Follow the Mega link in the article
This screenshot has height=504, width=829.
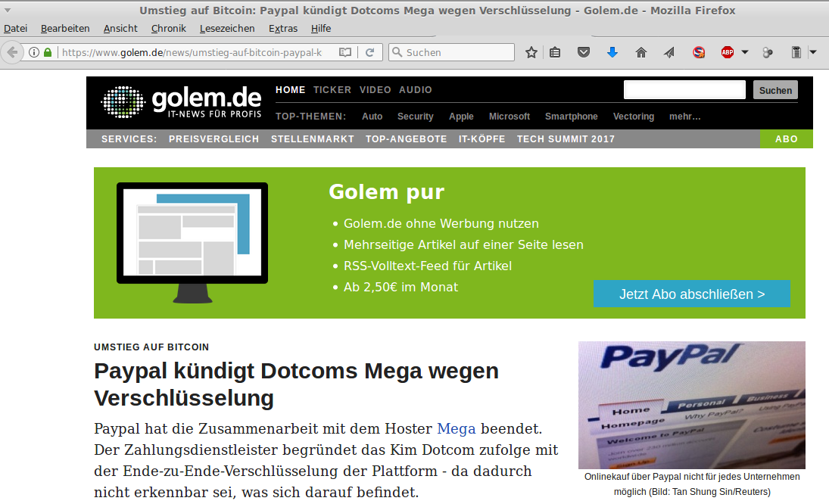pos(457,428)
